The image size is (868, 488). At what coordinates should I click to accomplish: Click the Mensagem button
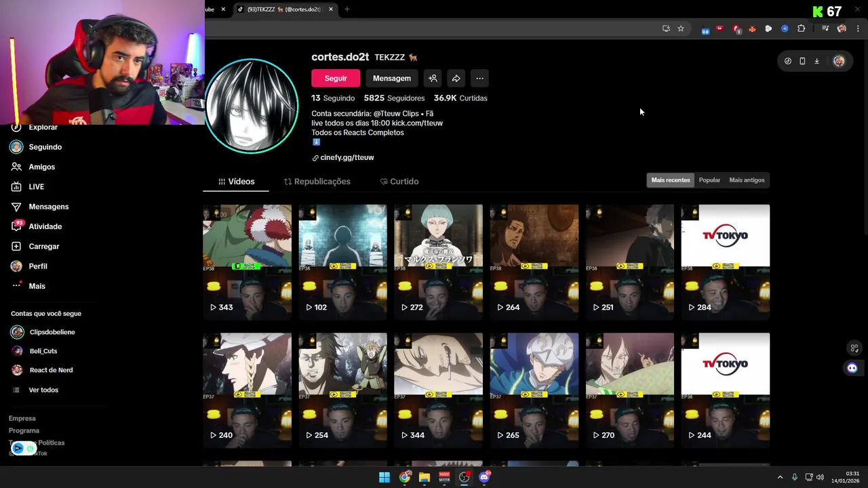(x=392, y=79)
